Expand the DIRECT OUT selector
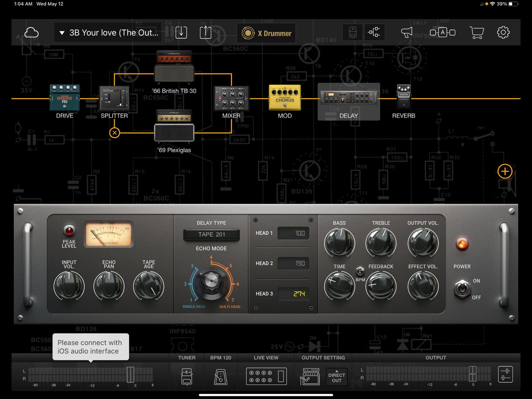 (x=337, y=376)
